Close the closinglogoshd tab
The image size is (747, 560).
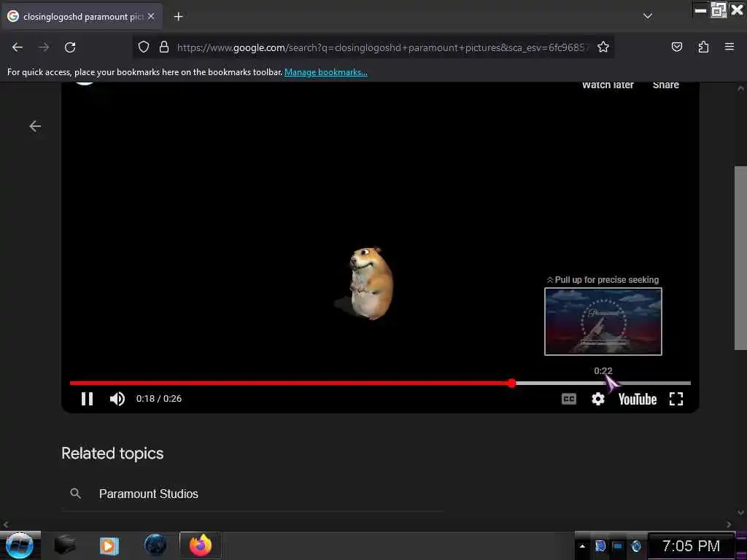tap(151, 16)
